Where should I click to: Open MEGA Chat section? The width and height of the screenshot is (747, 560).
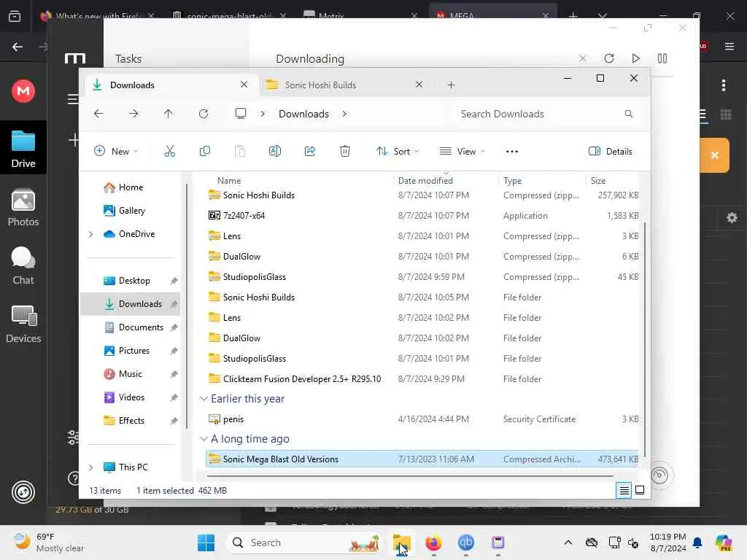23,265
